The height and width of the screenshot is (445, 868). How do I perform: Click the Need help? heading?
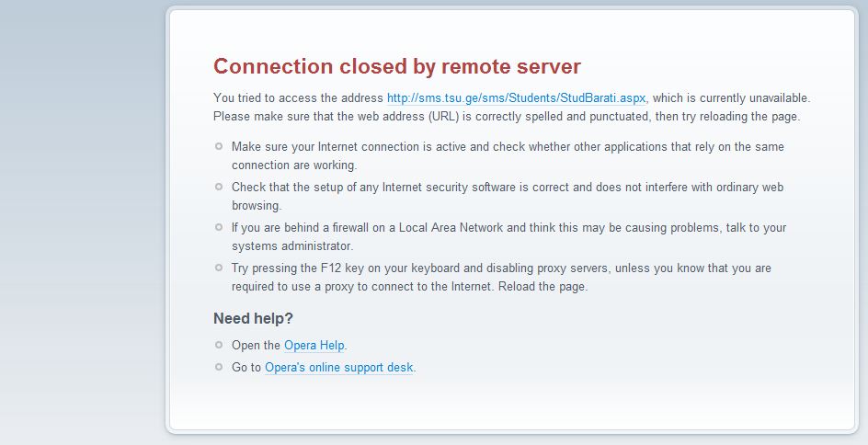(253, 319)
